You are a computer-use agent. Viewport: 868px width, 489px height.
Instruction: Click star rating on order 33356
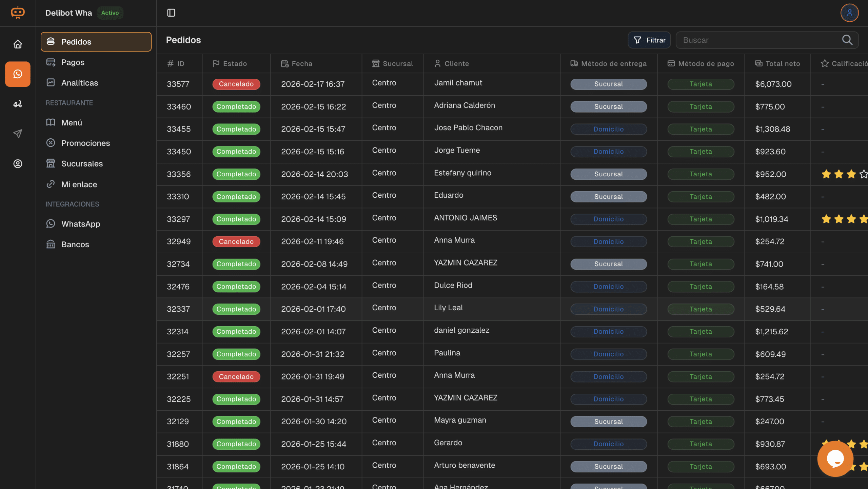coord(839,174)
